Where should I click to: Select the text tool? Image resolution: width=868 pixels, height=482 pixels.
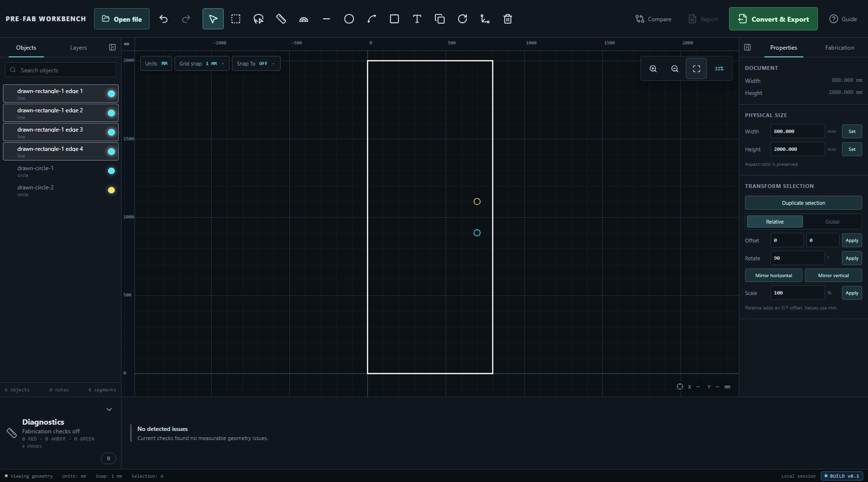pyautogui.click(x=417, y=19)
